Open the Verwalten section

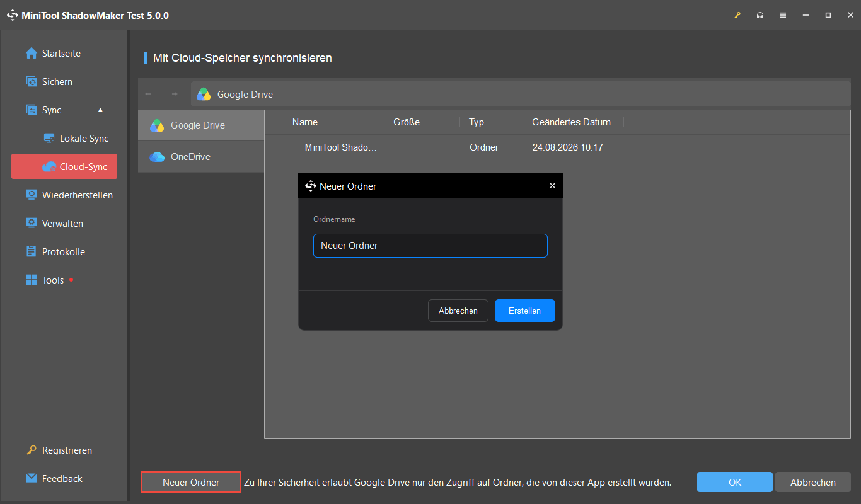coord(62,224)
